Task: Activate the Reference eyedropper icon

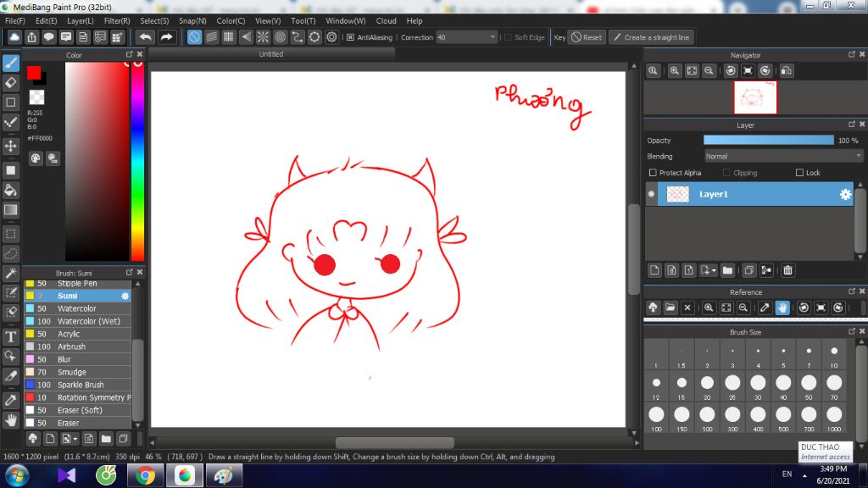Action: click(x=765, y=308)
